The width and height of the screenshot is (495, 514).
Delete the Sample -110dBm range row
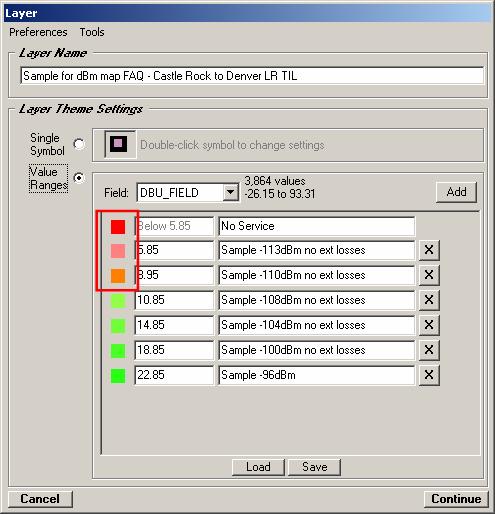(x=429, y=275)
